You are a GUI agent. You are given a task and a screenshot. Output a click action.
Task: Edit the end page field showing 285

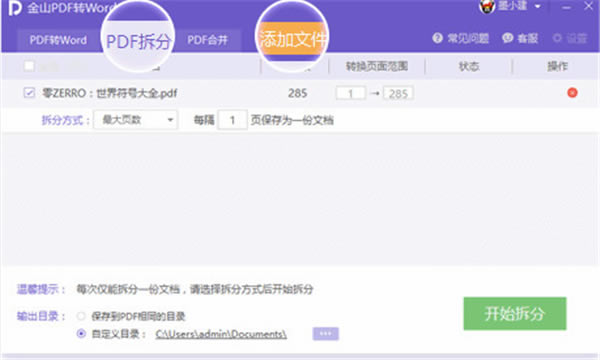pos(398,93)
